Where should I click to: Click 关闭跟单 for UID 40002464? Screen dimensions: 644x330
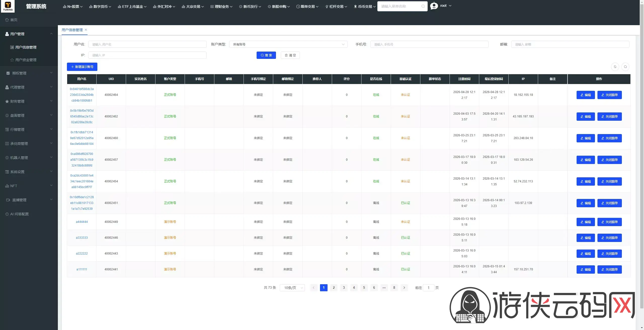tap(610, 95)
